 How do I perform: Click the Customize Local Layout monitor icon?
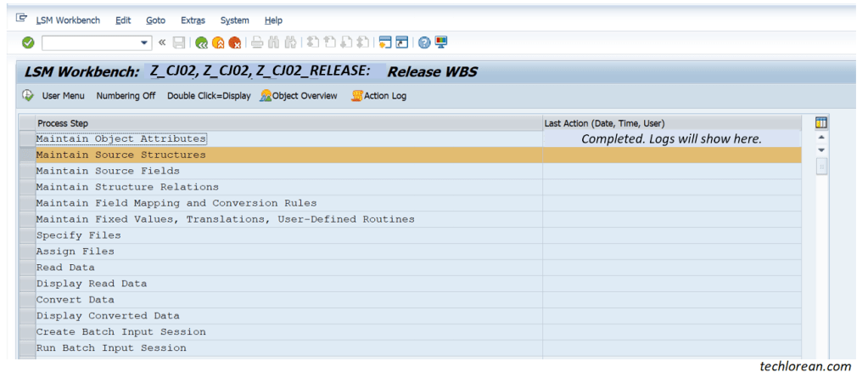[x=441, y=42]
